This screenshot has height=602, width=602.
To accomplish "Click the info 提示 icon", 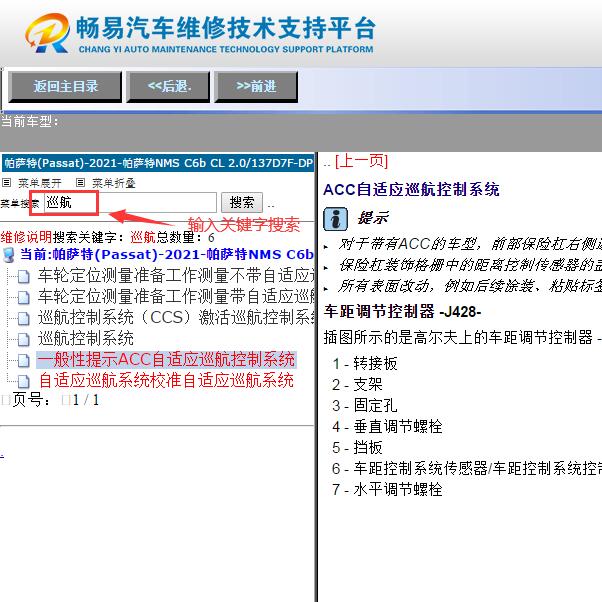I will coord(336,219).
